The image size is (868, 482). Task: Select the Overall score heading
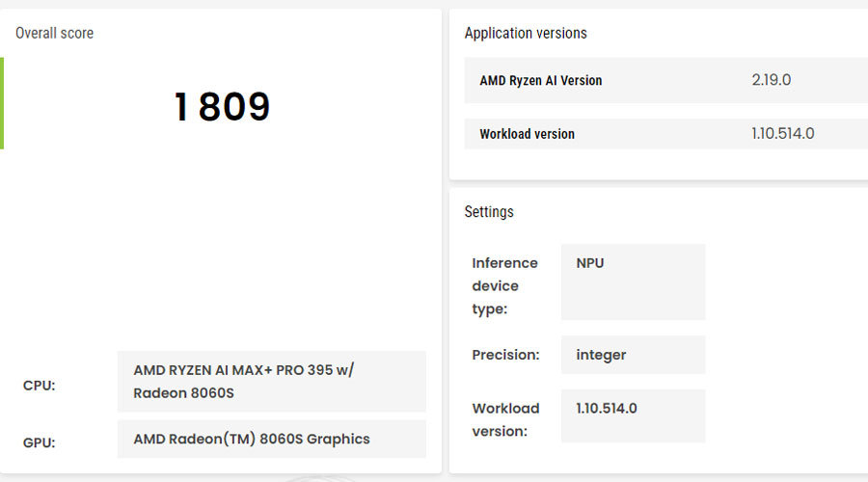pyautogui.click(x=54, y=33)
